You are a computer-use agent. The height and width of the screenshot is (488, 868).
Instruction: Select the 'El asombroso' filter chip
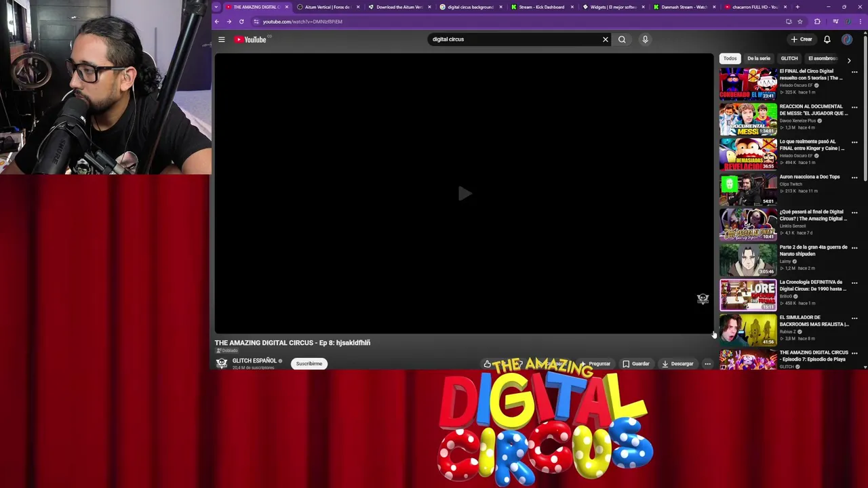(x=823, y=58)
